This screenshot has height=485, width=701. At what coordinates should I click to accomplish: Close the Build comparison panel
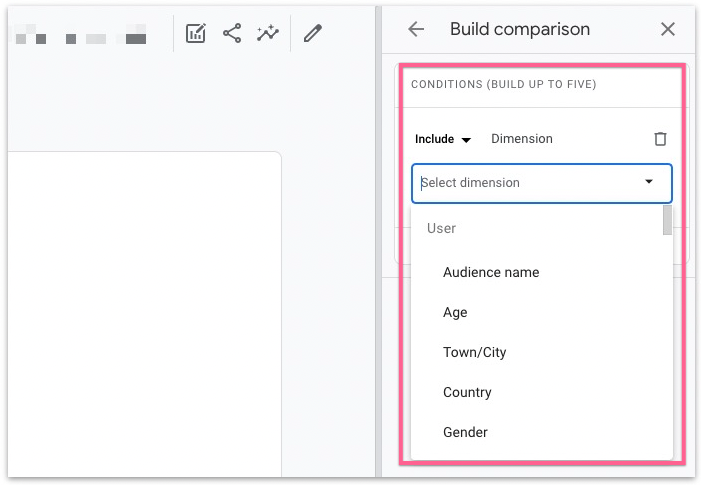tap(668, 30)
